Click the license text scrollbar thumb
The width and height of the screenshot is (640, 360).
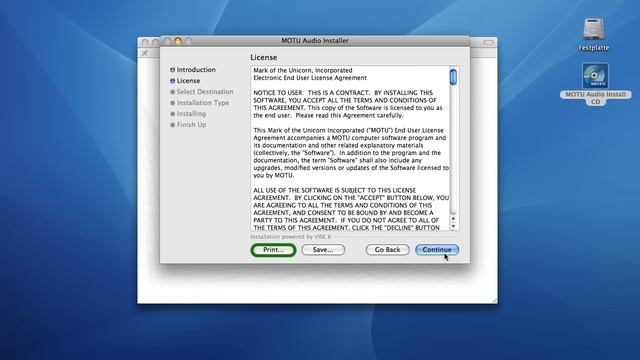[453, 77]
